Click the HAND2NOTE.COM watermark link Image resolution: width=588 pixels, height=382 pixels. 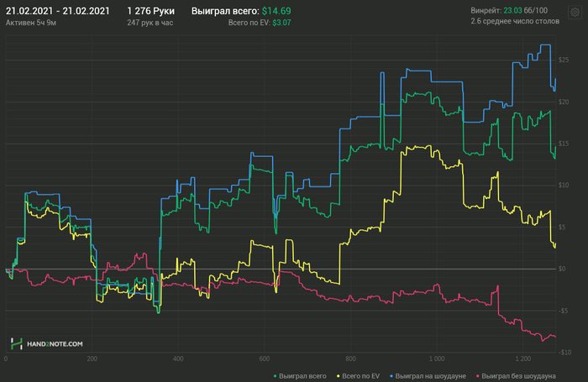[55, 344]
